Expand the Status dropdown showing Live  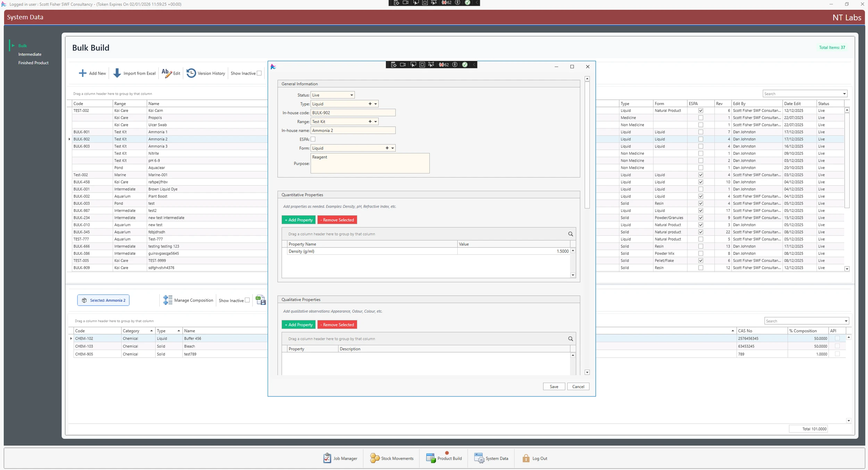click(351, 95)
